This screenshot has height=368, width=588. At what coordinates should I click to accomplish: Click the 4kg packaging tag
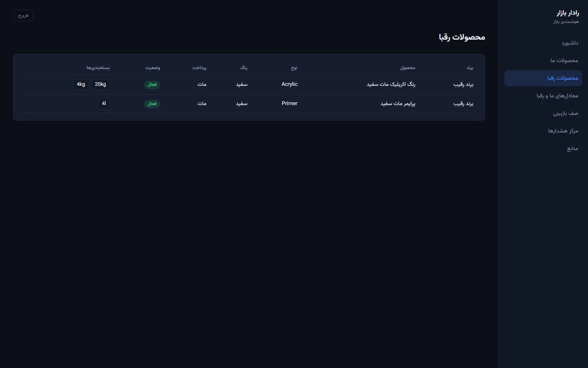(x=81, y=84)
